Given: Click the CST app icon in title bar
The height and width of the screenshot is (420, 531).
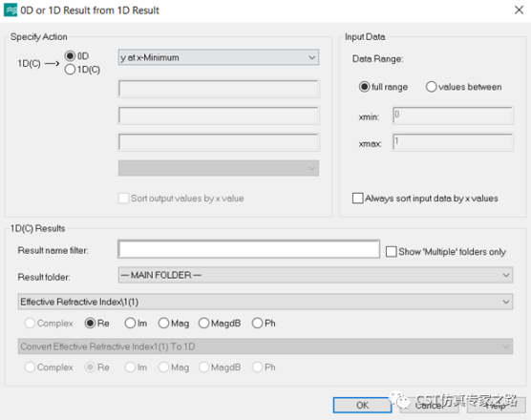Looking at the screenshot, I should [x=11, y=10].
